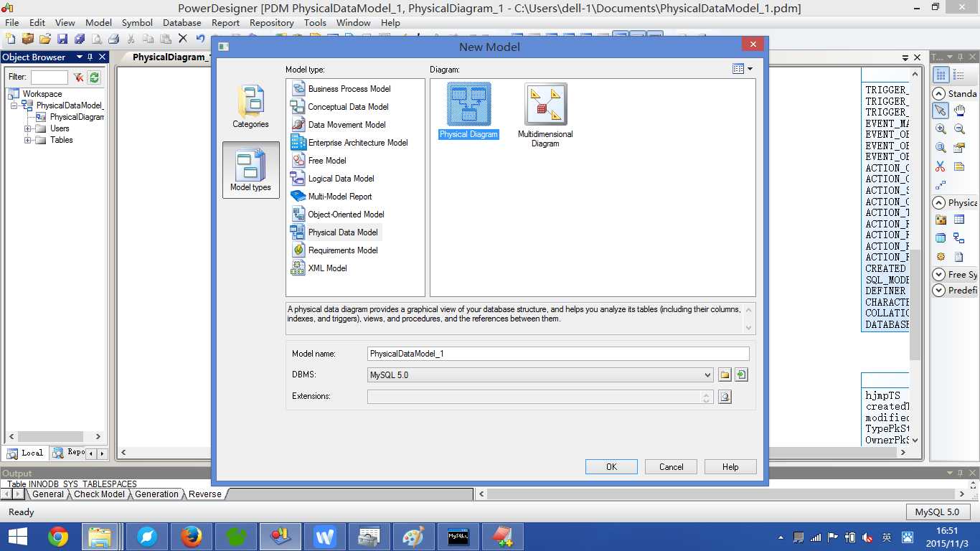Image resolution: width=980 pixels, height=551 pixels.
Task: Collapse the Standard palette section
Action: pos(938,93)
